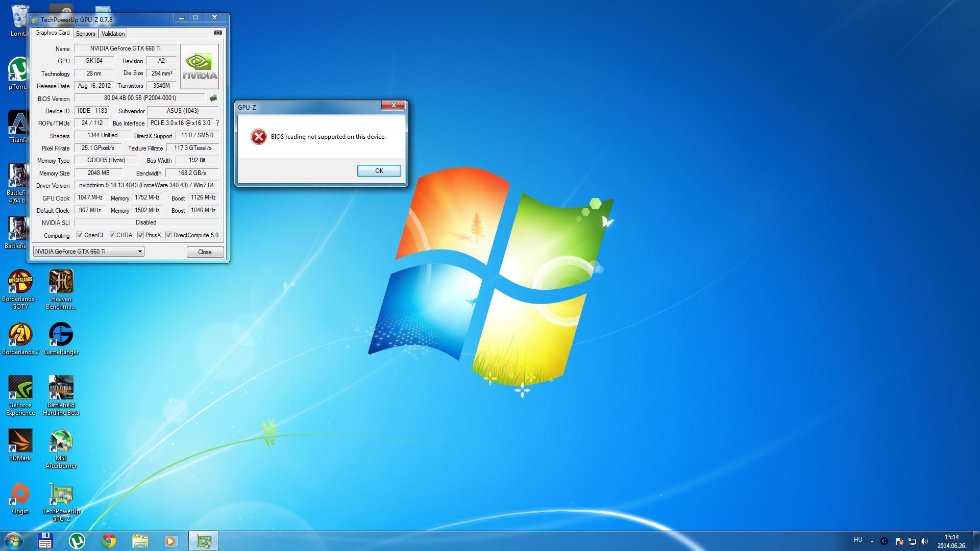Click the default Boost 1046 MHz value

[203, 210]
